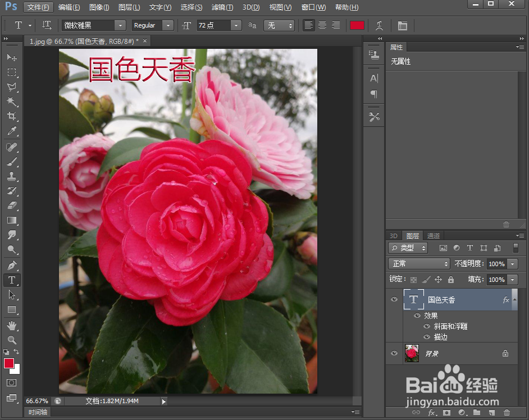Toggle Quick Mask mode
This screenshot has height=420, width=529.
point(11,382)
